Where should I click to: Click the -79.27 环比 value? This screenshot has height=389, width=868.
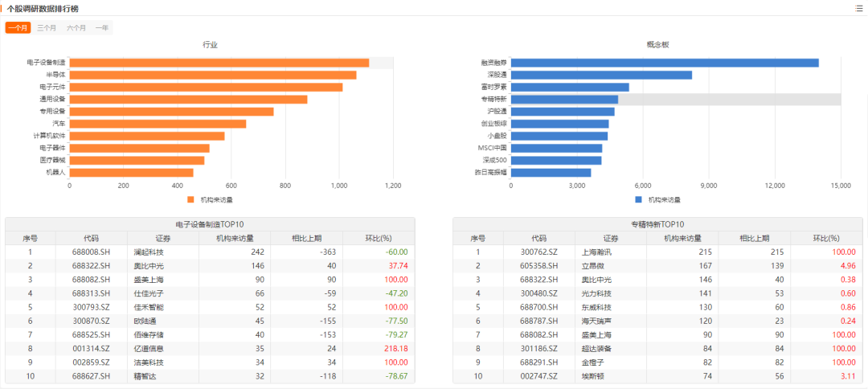click(x=398, y=335)
